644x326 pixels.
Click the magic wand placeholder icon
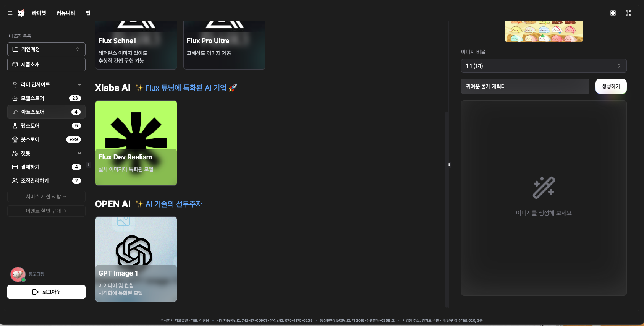point(544,188)
